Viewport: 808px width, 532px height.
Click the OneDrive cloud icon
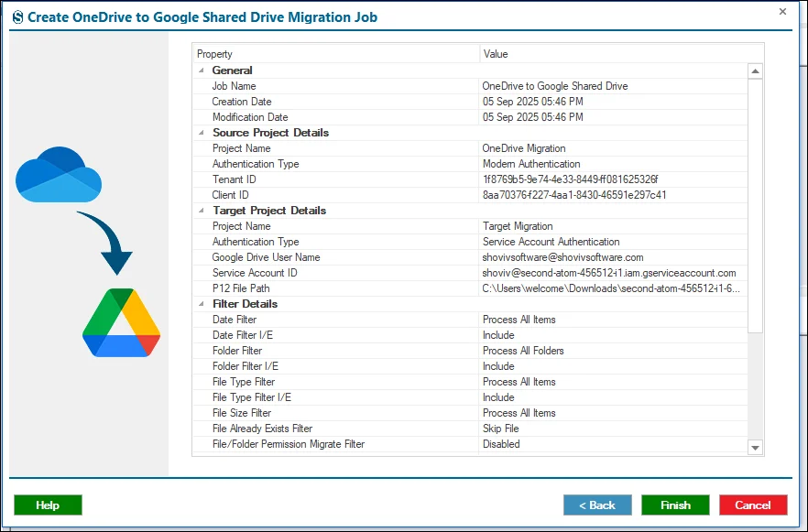(59, 175)
